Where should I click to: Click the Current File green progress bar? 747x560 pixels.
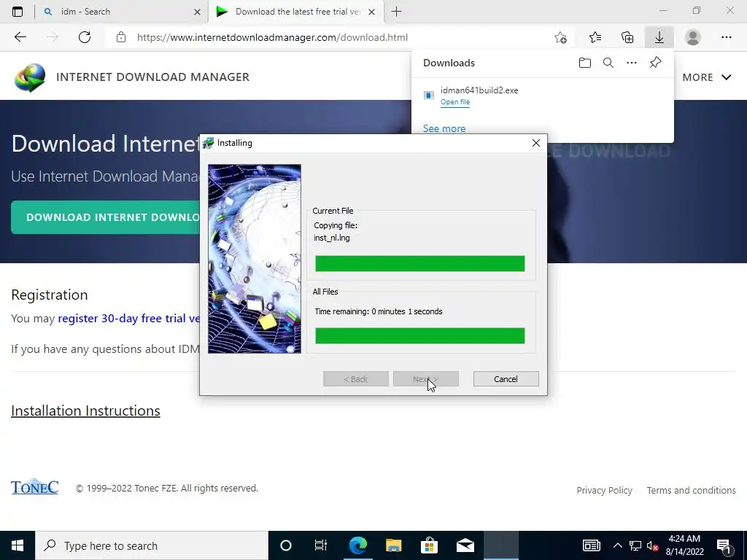click(419, 263)
